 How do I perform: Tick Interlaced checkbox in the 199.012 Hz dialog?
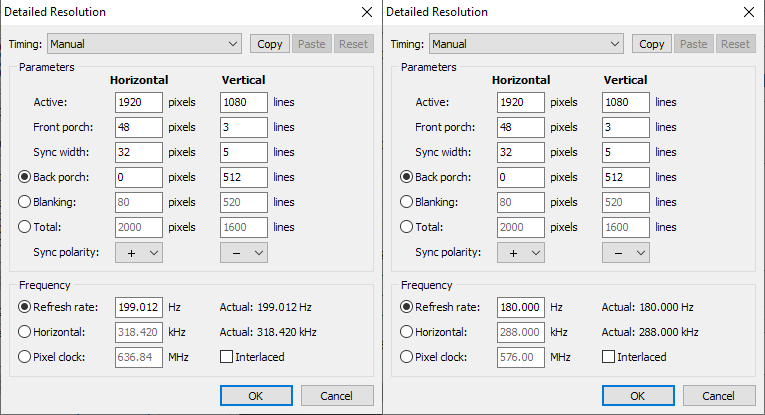227,357
